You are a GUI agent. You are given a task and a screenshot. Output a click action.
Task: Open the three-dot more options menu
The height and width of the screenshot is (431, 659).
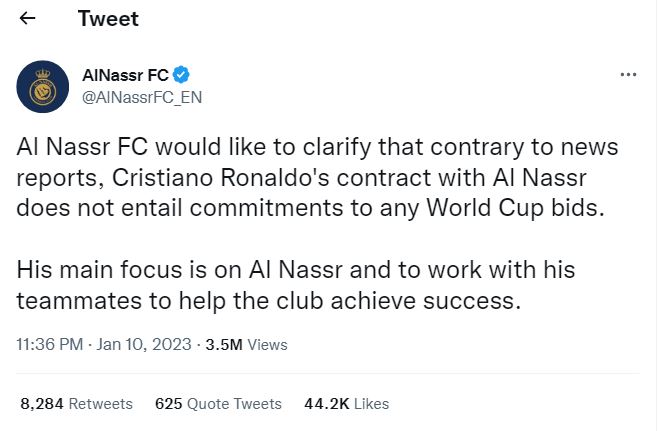coord(628,75)
